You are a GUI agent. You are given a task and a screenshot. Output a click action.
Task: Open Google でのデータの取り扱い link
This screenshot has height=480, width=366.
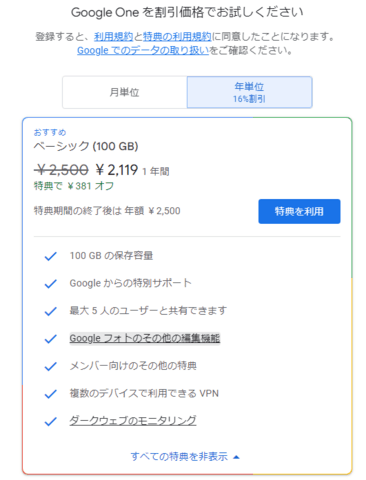point(143,51)
